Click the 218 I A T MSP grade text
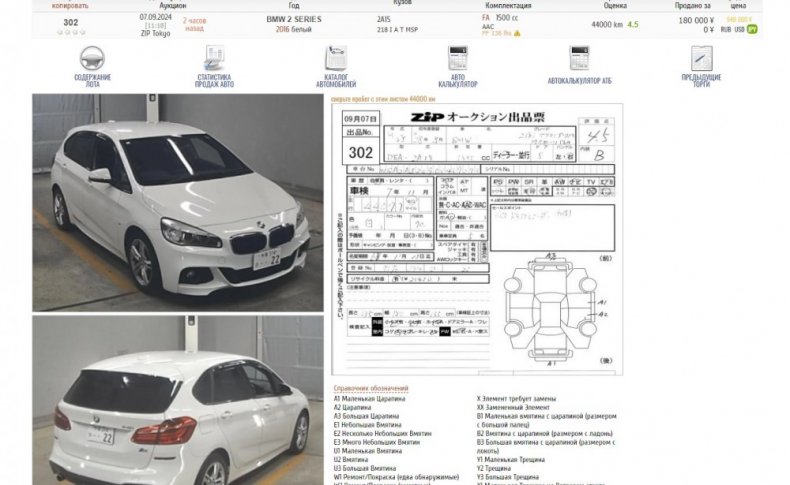The width and height of the screenshot is (790, 485). point(398,30)
